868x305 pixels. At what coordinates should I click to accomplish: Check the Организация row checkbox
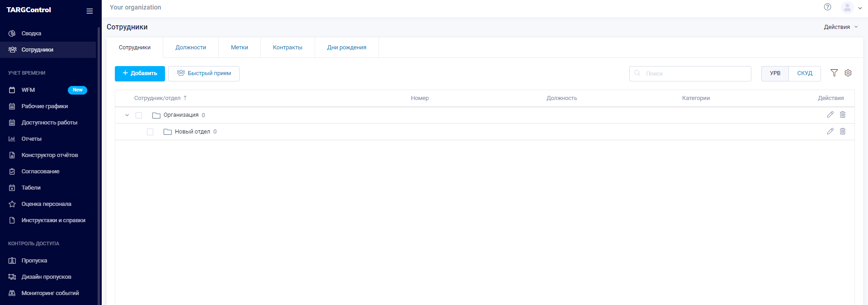(139, 115)
